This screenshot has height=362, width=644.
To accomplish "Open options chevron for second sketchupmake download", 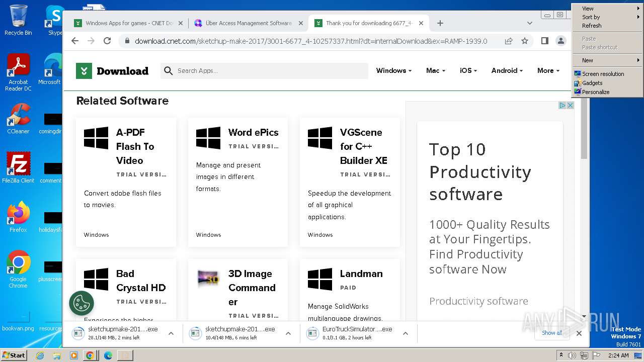I will (x=288, y=333).
